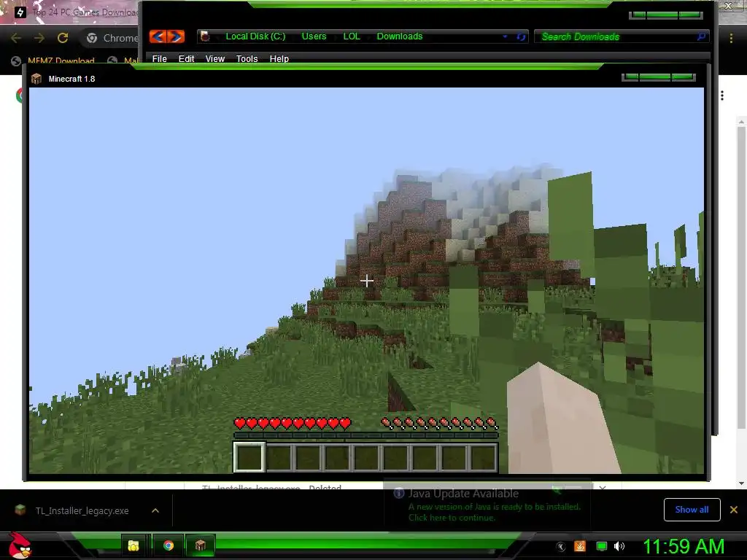Switch to Chrome from the taskbar
Image resolution: width=747 pixels, height=560 pixels.
169,545
